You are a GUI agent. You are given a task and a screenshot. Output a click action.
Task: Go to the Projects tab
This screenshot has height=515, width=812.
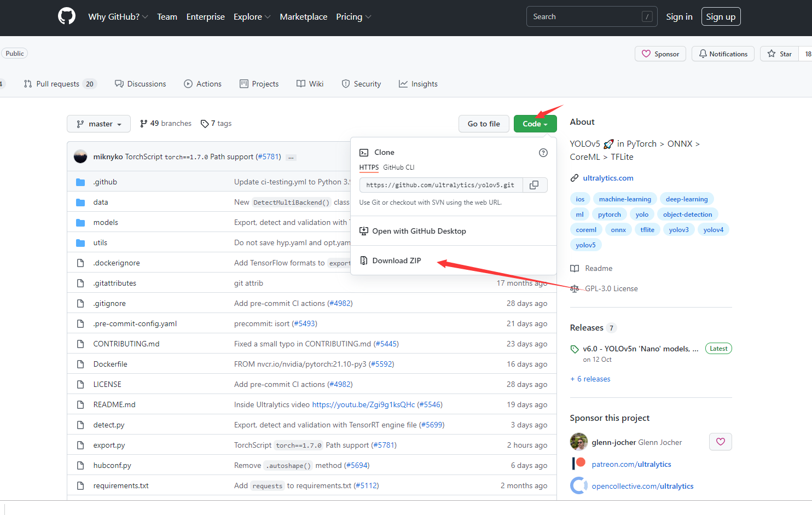[259, 84]
